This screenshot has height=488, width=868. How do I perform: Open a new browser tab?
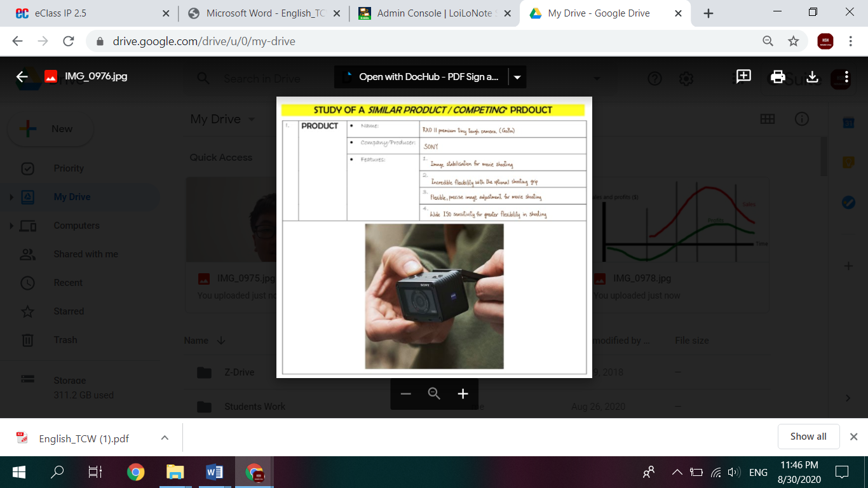click(x=709, y=13)
